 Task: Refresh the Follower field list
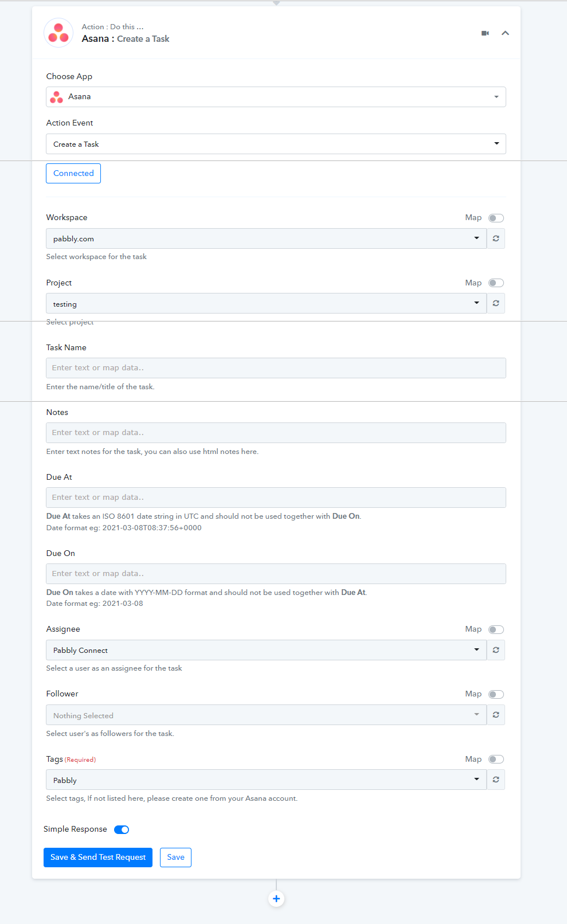496,715
